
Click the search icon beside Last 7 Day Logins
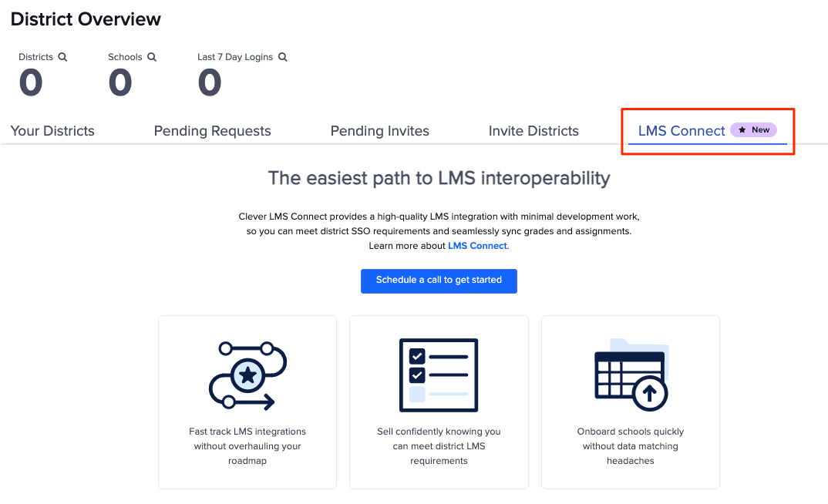pyautogui.click(x=282, y=56)
